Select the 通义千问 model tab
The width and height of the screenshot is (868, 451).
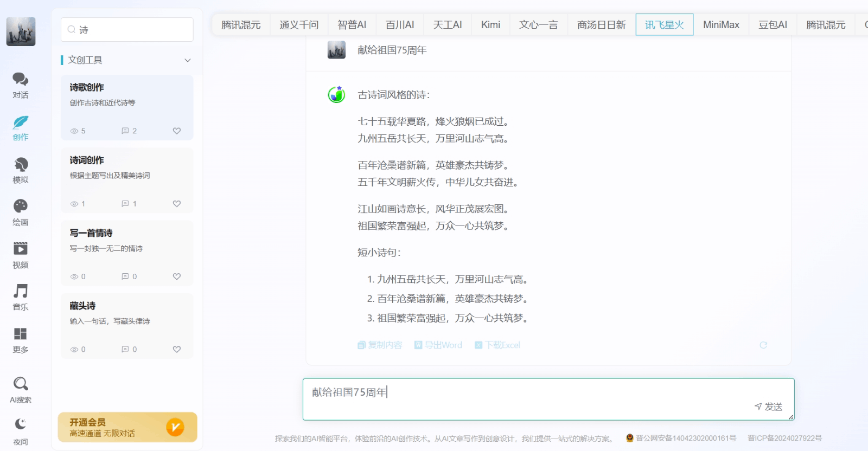299,25
